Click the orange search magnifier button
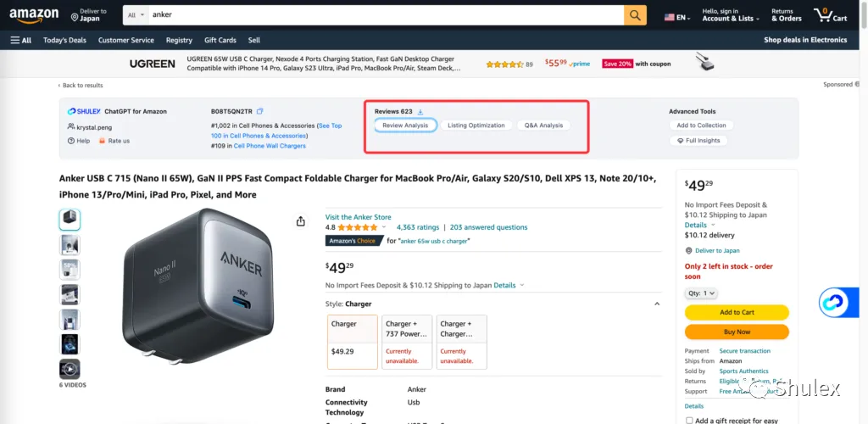Image resolution: width=868 pixels, height=424 pixels. [x=635, y=15]
